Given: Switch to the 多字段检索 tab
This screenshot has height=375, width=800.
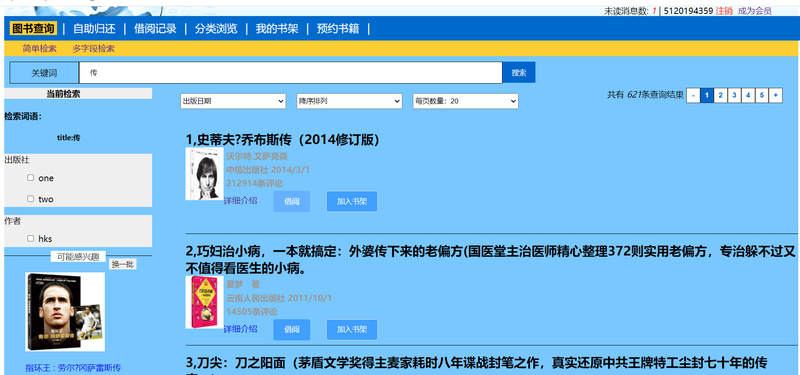Looking at the screenshot, I should 93,48.
